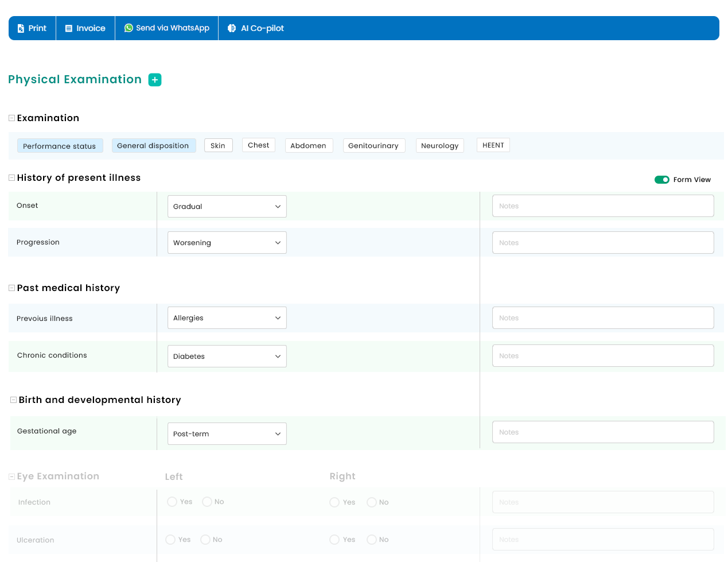Click the Onset row label
The width and height of the screenshot is (728, 562).
point(28,206)
